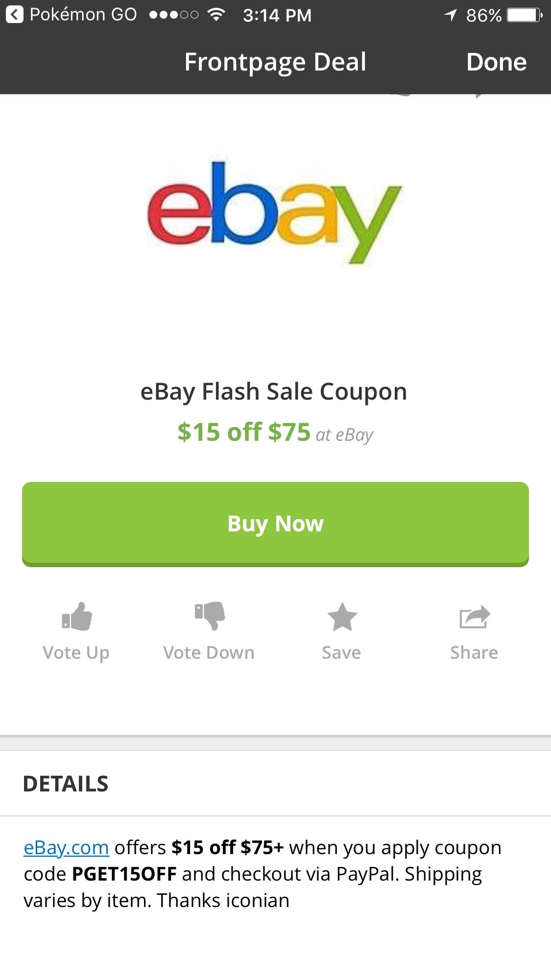The width and height of the screenshot is (551, 980).
Task: Tap the Wi-Fi status icon
Action: tap(214, 15)
